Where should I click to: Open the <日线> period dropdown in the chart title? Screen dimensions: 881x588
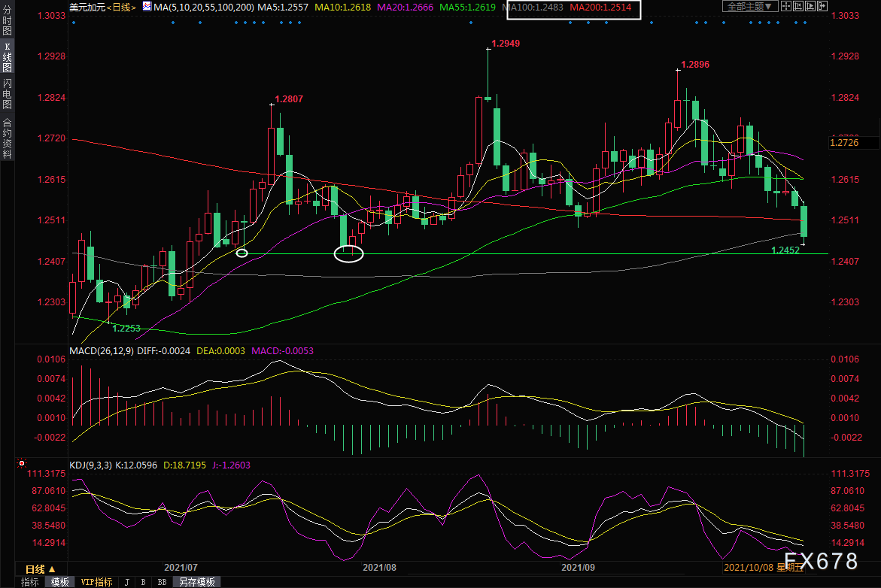[120, 7]
